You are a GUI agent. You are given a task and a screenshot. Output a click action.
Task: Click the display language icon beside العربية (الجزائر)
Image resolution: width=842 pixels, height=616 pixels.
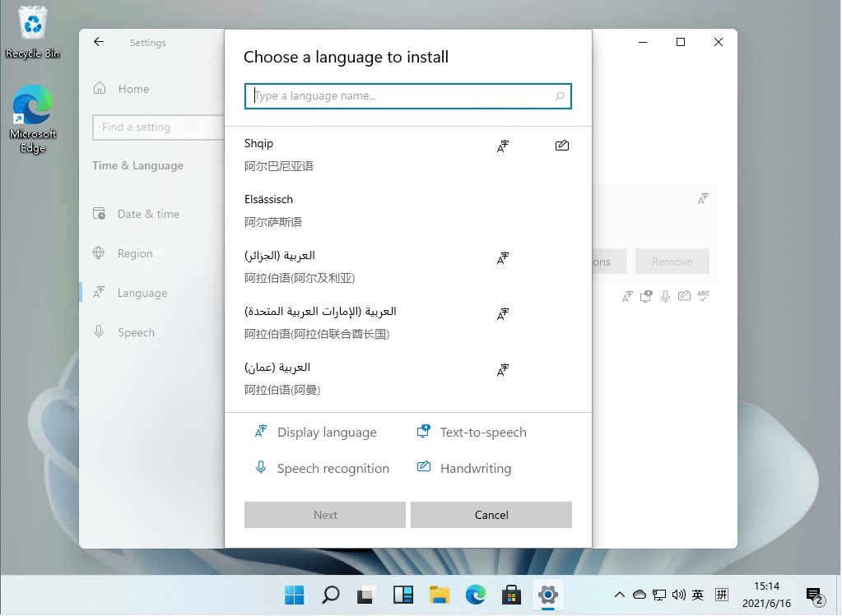(x=502, y=257)
